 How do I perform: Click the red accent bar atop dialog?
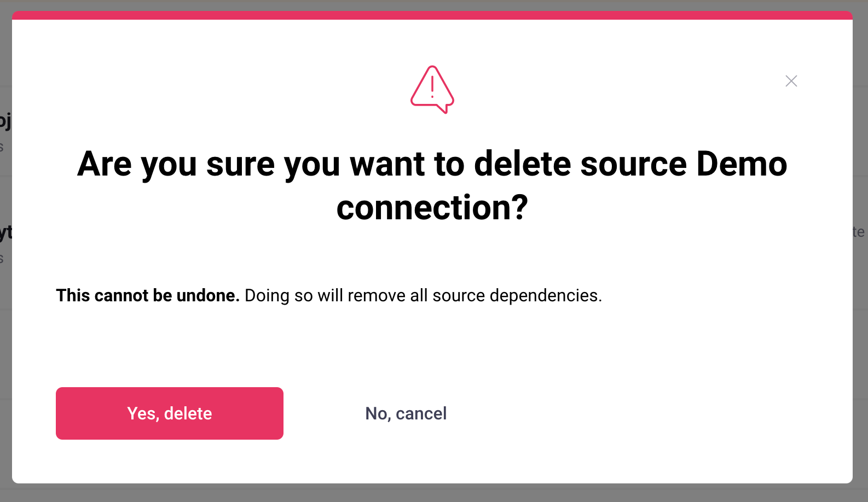[x=432, y=15]
